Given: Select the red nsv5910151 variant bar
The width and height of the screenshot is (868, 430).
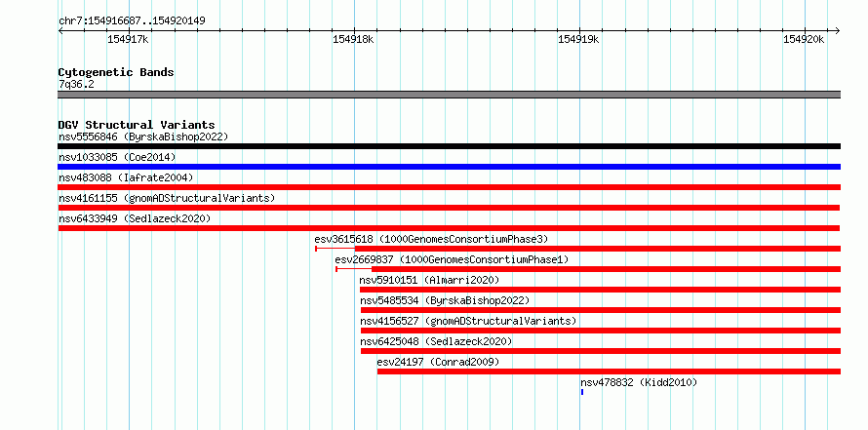Looking at the screenshot, I should (x=600, y=290).
